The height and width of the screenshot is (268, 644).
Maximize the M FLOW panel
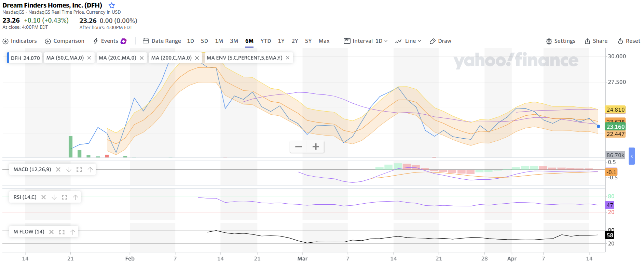coord(62,232)
